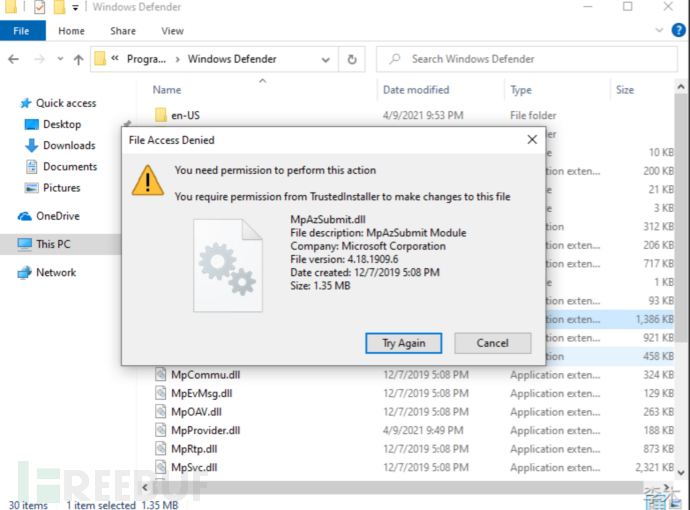This screenshot has height=510, width=690.
Task: Click the Network icon in sidebar
Action: 25,272
